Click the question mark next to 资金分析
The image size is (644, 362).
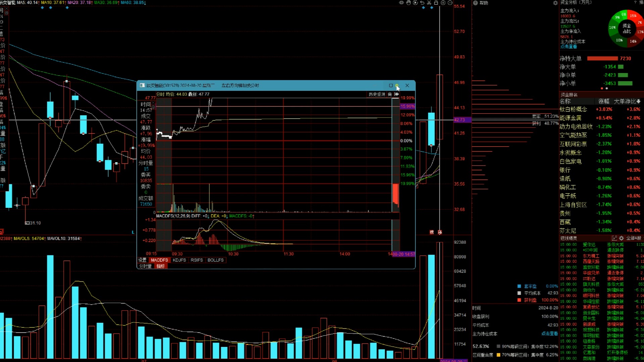[635, 2]
